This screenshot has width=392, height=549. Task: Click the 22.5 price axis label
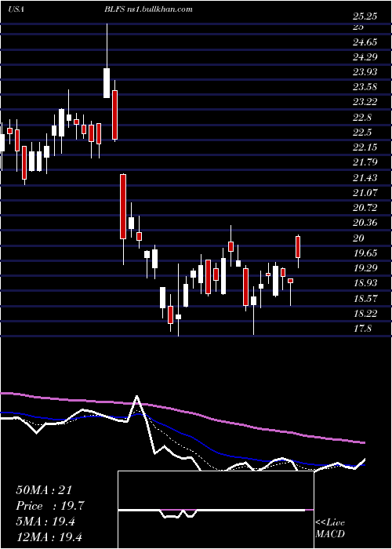tap(362, 133)
